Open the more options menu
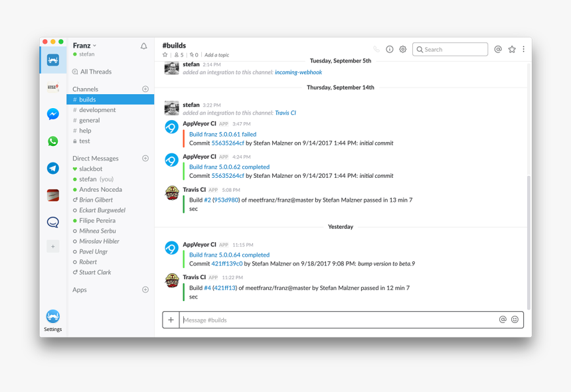This screenshot has width=571, height=392. coord(524,49)
